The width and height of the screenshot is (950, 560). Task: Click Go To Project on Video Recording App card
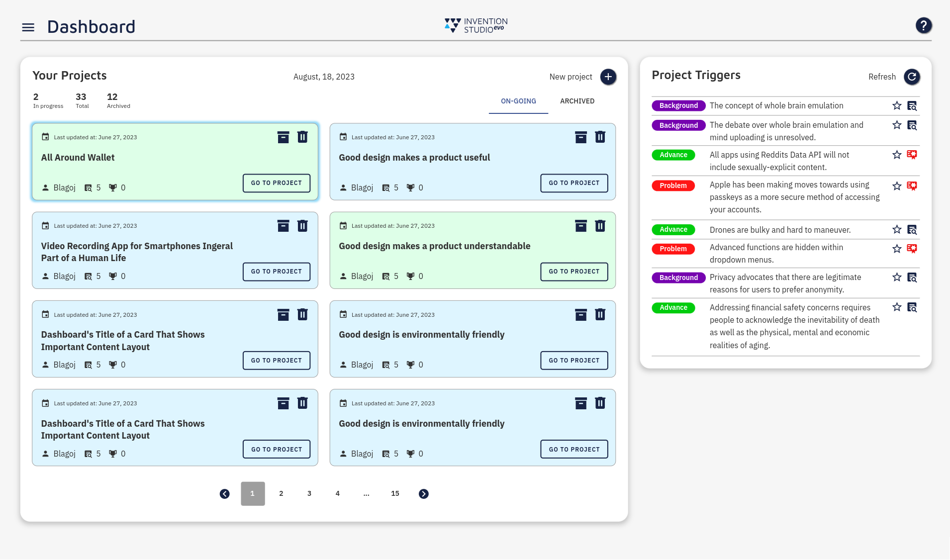point(277,272)
